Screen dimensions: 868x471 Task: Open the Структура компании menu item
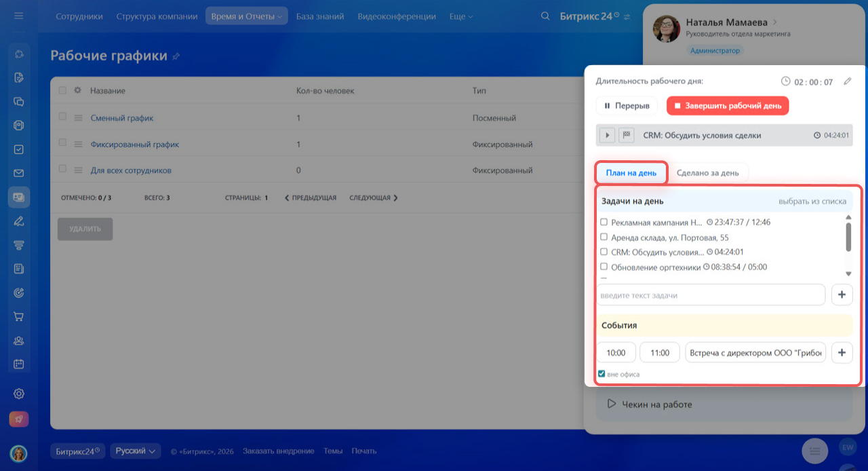coord(157,16)
